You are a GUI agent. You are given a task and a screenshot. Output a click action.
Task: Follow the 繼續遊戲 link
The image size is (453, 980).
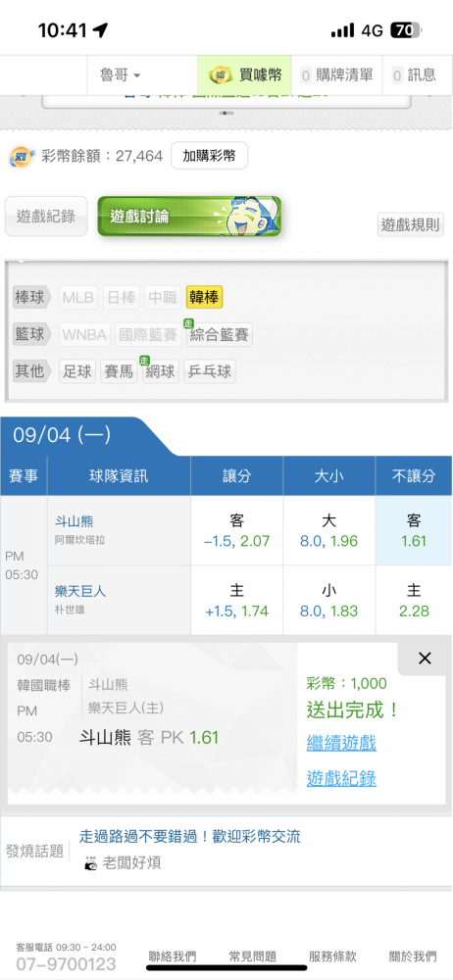coord(341,743)
